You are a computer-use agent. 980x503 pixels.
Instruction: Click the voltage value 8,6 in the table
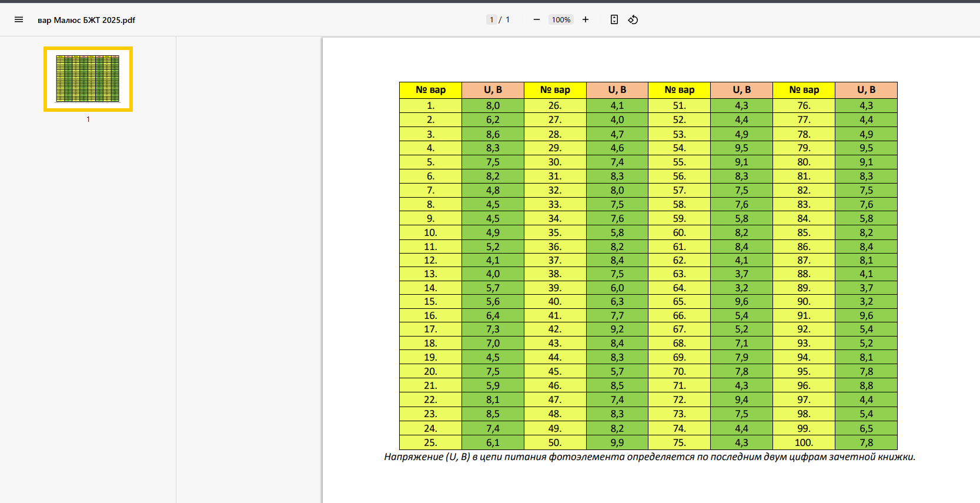(x=493, y=135)
